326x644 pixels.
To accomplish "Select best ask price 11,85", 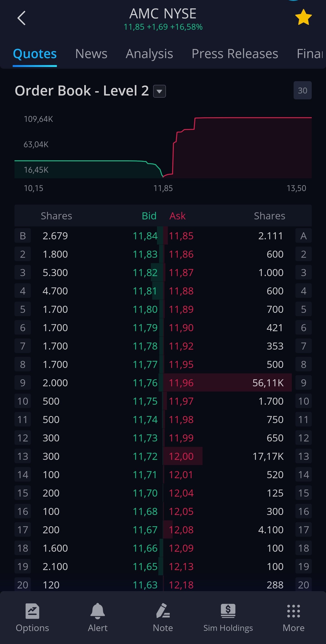I will tap(181, 236).
